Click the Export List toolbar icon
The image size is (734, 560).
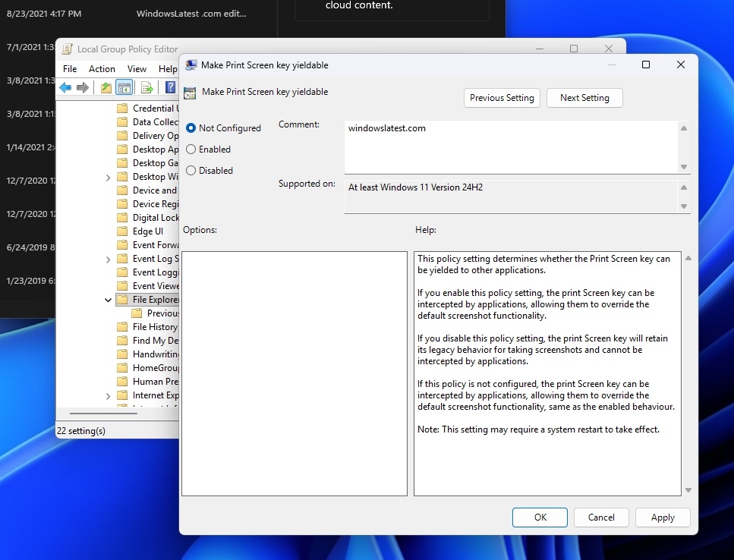pos(146,87)
